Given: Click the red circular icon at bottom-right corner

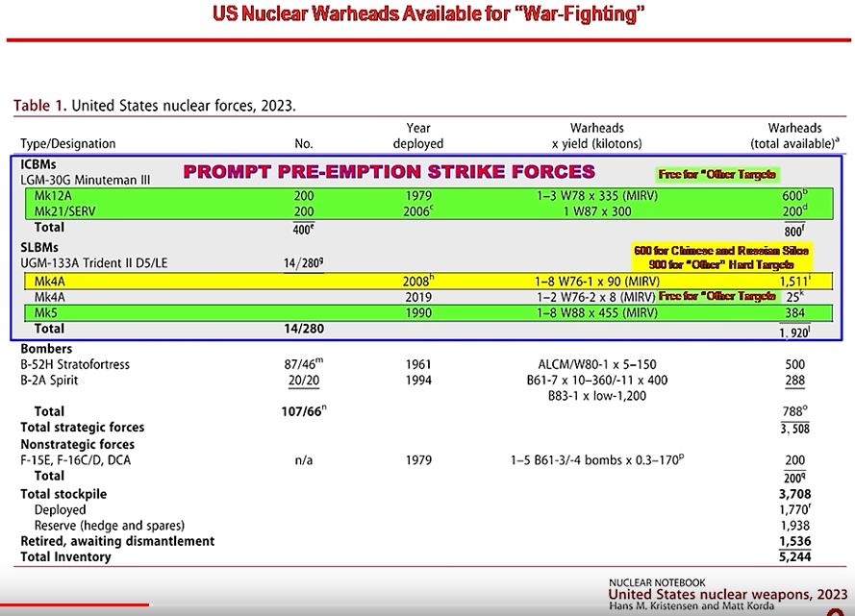Looking at the screenshot, I should 846,612.
